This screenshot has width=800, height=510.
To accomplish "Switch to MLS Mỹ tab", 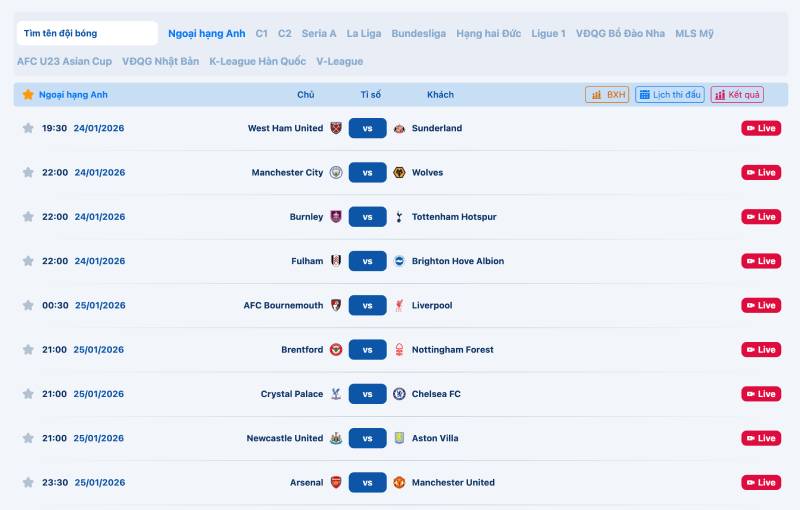I will [x=694, y=34].
